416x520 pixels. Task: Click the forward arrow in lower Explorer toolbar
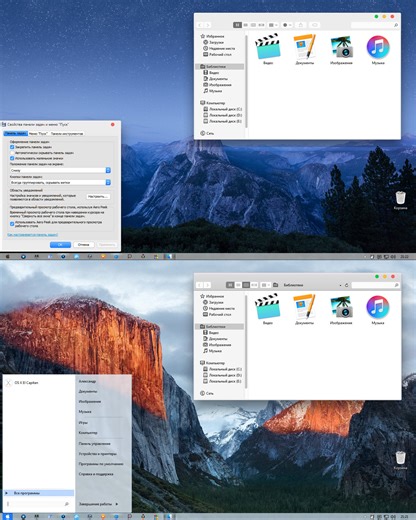tap(208, 285)
